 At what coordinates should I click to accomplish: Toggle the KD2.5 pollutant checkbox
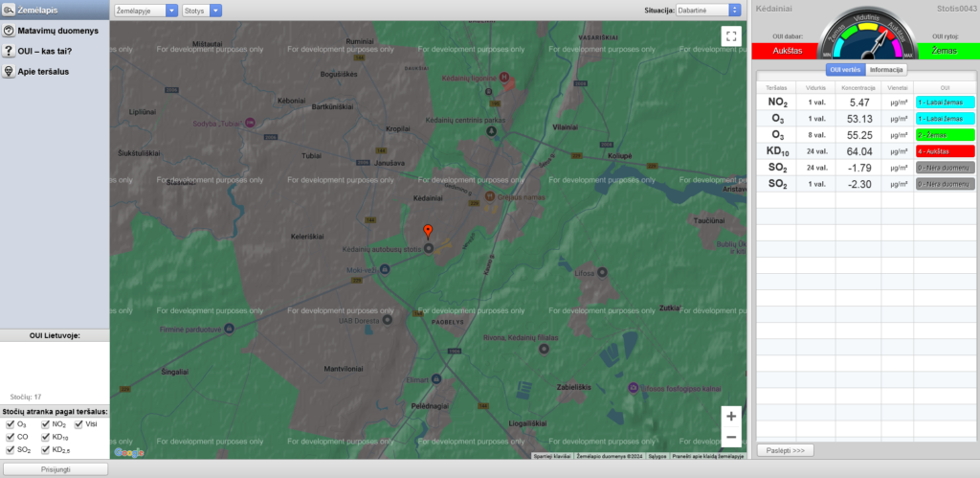(46, 449)
